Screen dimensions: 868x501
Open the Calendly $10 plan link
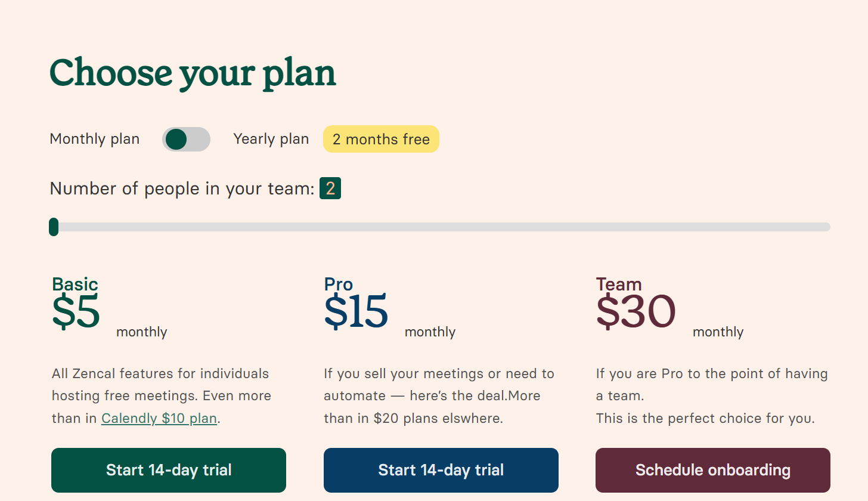[x=159, y=418]
